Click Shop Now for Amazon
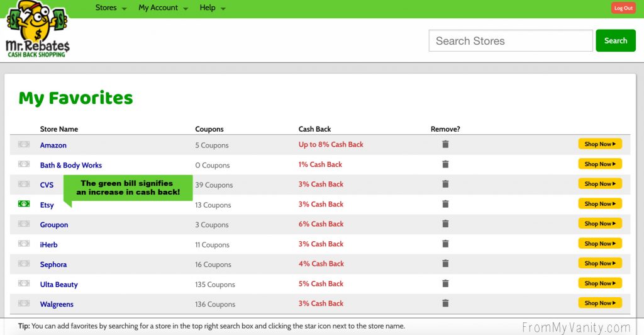This screenshot has width=644, height=335. point(599,144)
